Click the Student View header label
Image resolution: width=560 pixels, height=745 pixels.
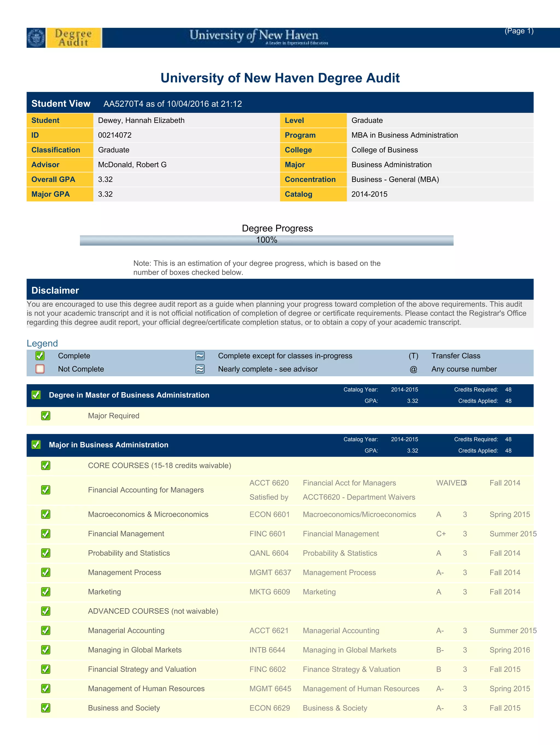(61, 103)
